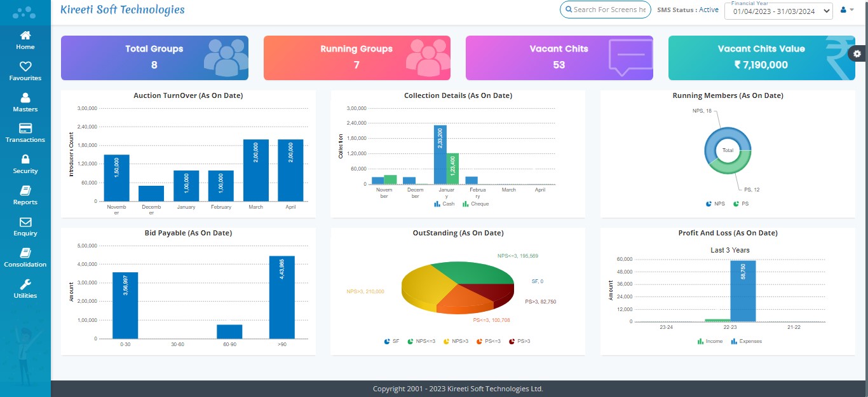Click the Total Groups card

(154, 57)
